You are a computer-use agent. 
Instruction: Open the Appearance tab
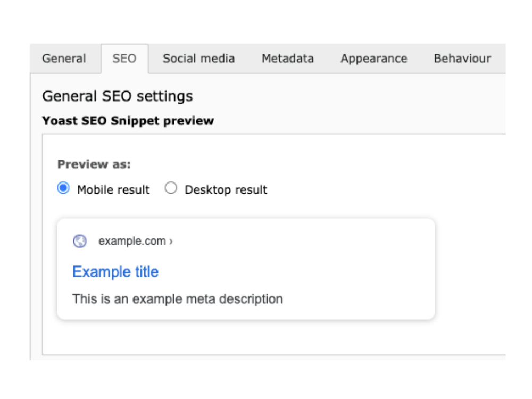click(373, 59)
